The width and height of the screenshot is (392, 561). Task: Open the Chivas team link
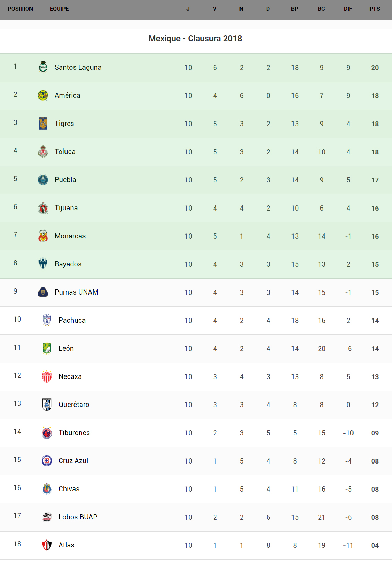click(69, 489)
